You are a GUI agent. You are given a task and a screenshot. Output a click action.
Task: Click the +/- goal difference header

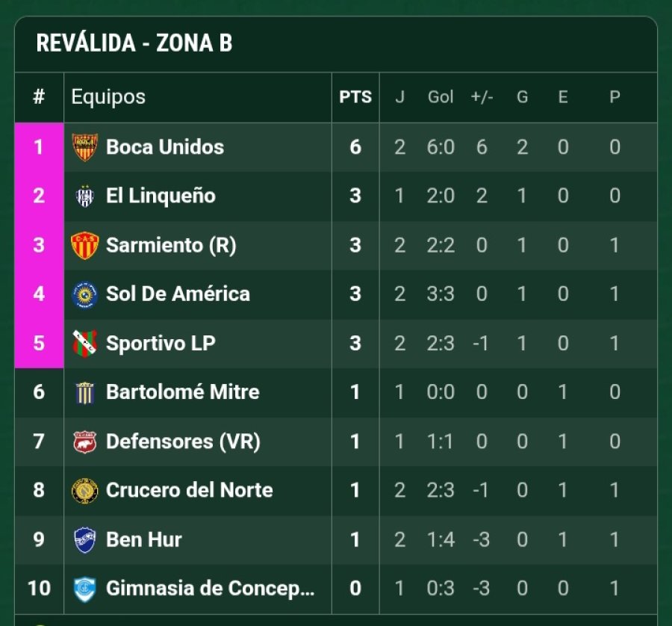pos(482,97)
